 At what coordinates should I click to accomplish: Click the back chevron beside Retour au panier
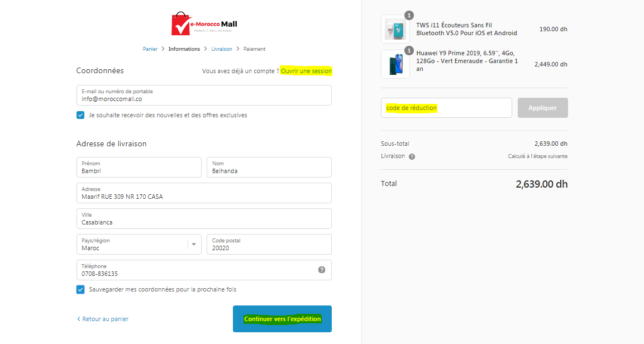pyautogui.click(x=78, y=319)
